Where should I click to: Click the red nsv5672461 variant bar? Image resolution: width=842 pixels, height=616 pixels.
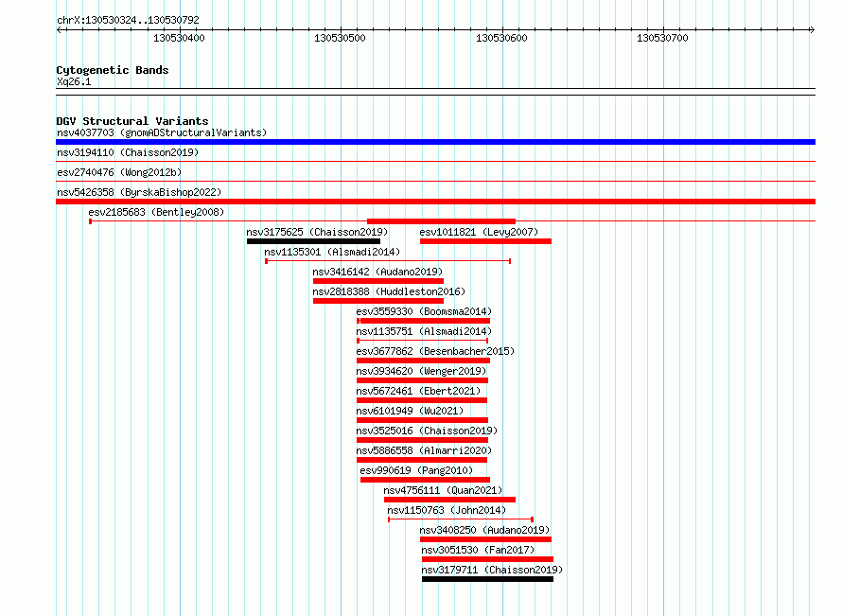coord(422,400)
